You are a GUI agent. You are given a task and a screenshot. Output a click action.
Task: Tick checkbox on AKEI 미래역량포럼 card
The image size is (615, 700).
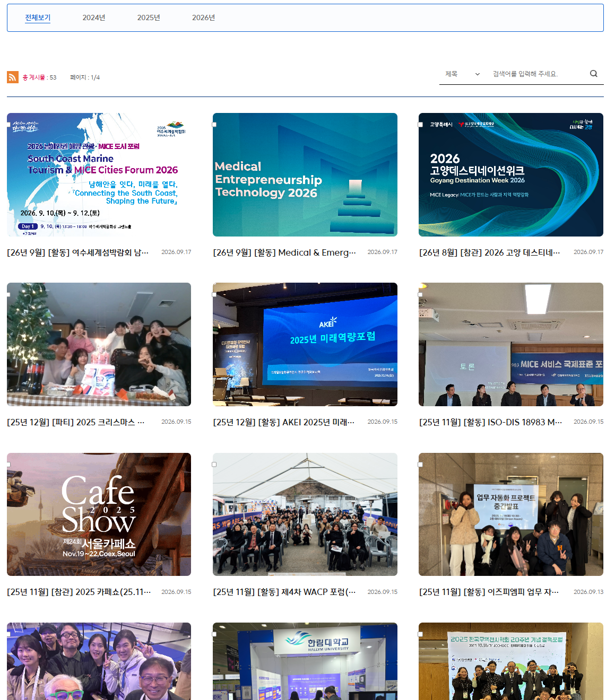pyautogui.click(x=214, y=294)
